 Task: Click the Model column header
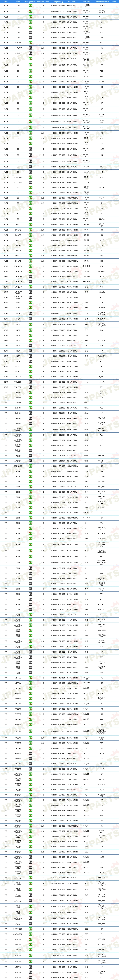(x=18, y=2)
